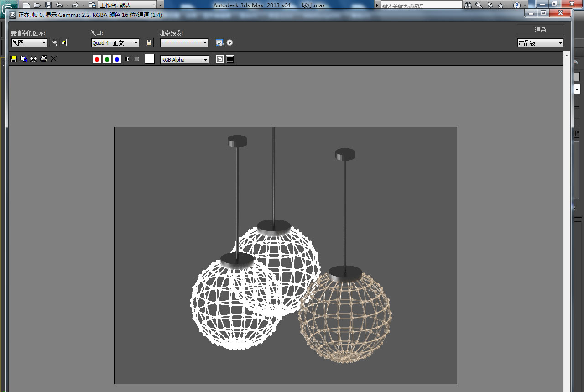Click the white color swatch

click(x=150, y=59)
